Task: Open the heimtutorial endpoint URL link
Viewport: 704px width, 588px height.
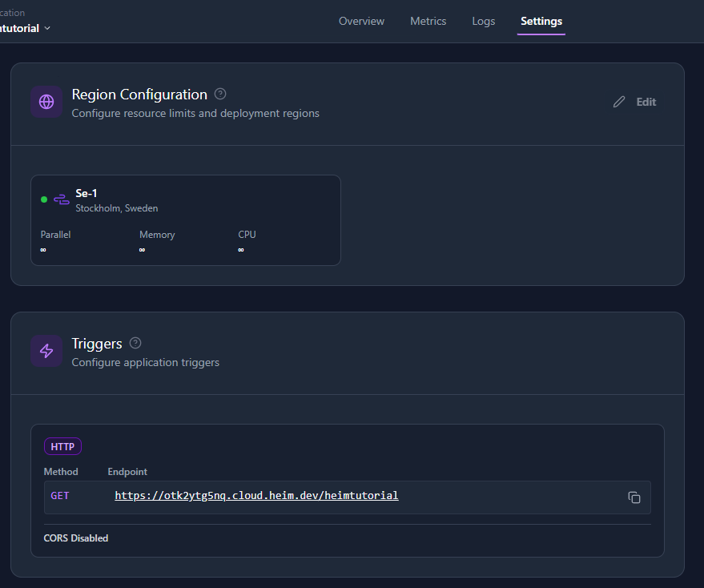Action: [x=256, y=495]
